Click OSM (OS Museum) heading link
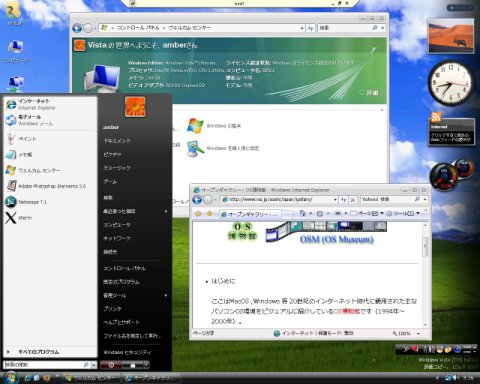 (336, 239)
